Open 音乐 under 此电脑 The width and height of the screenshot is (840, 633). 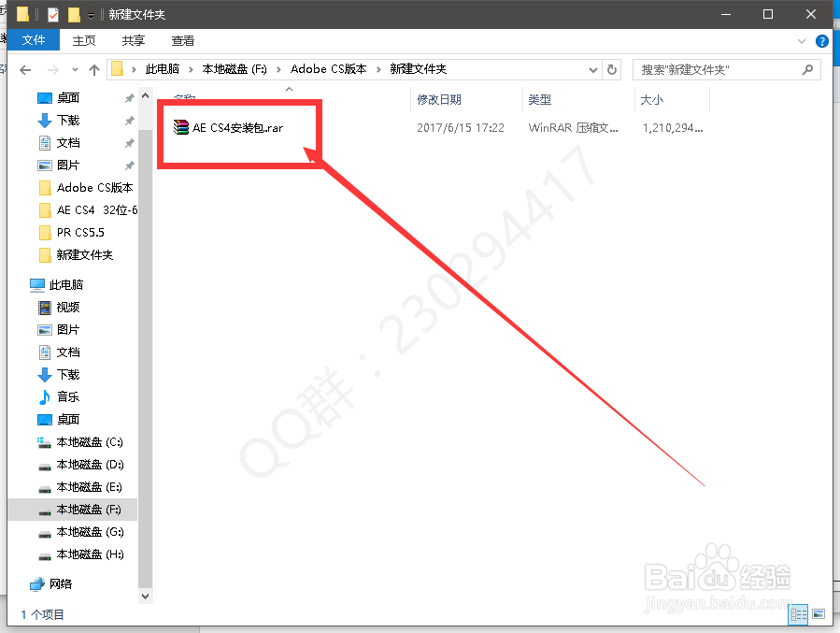68,397
